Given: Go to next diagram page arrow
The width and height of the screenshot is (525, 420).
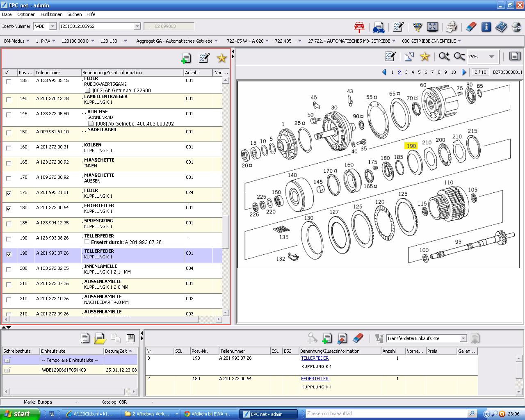Looking at the screenshot, I should [464, 72].
